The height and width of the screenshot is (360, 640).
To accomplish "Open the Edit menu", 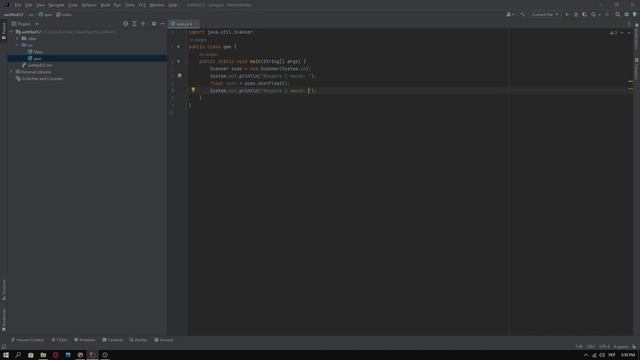I will pyautogui.click(x=29, y=5).
